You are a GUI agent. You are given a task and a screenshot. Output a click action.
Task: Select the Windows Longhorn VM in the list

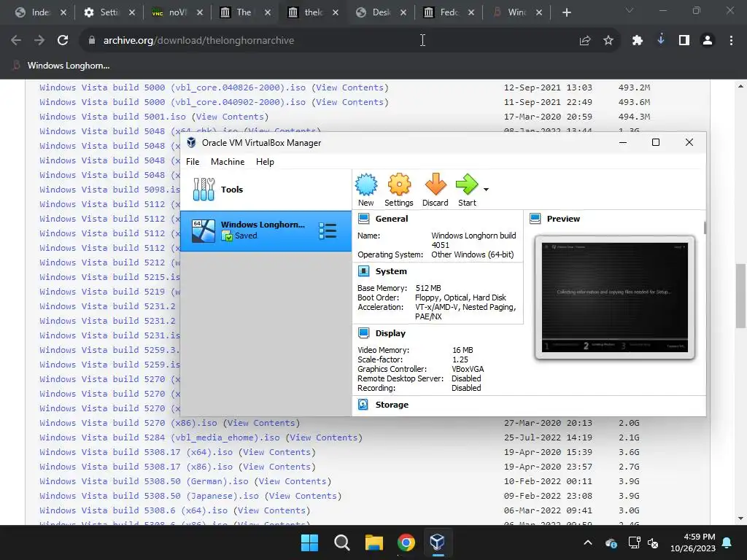click(x=266, y=230)
